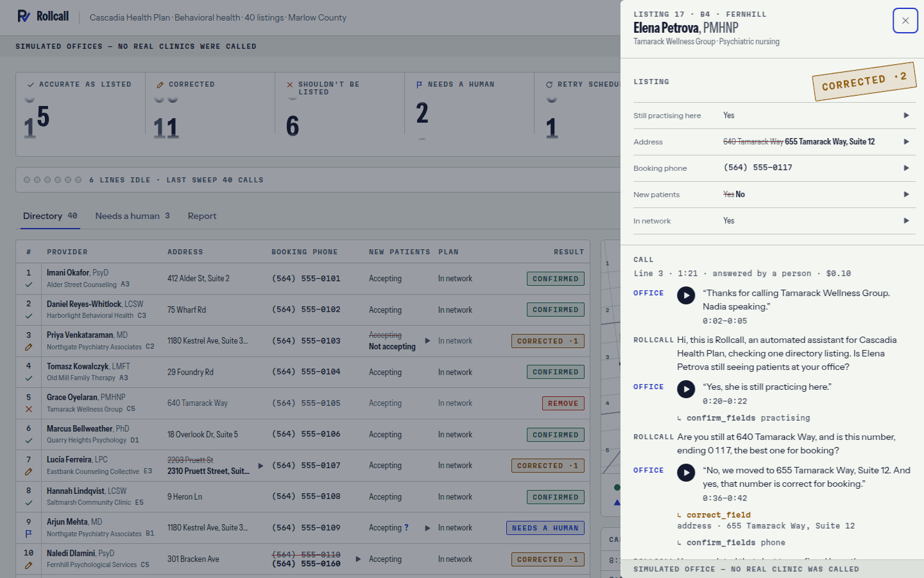This screenshot has width=924, height=578.
Task: Click the Rollcall logo icon
Action: (x=24, y=16)
